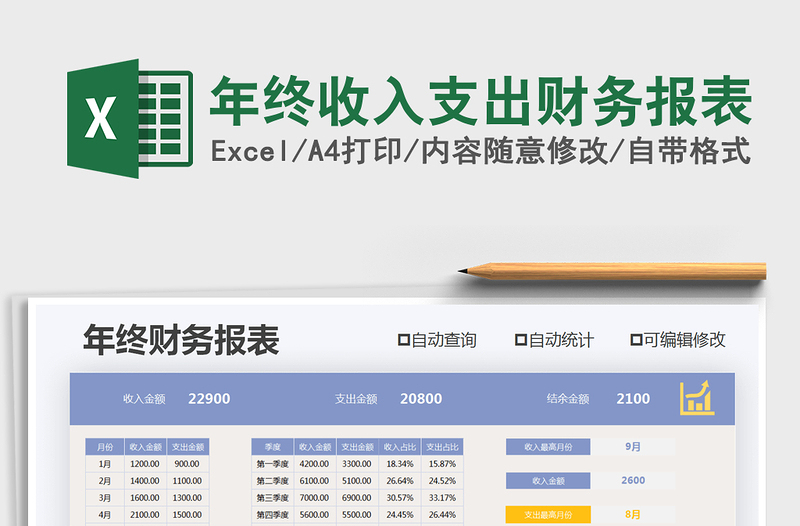The width and height of the screenshot is (800, 526).
Task: Click the 4月 row label
Action: 105,515
